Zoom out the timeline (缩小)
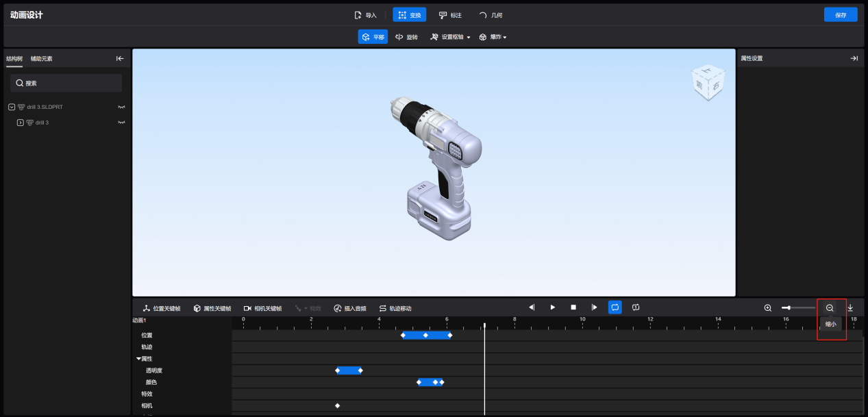 click(830, 308)
